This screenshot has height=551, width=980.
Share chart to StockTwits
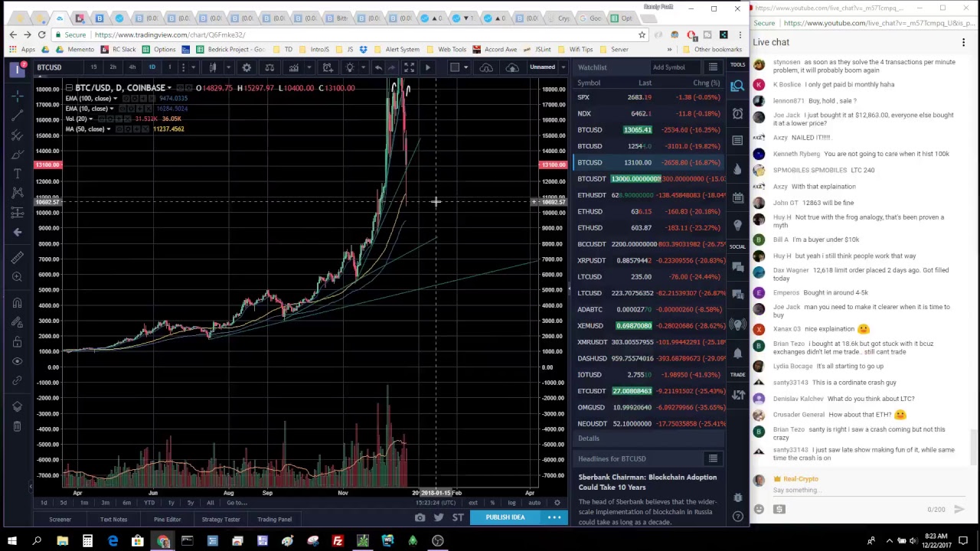458,518
